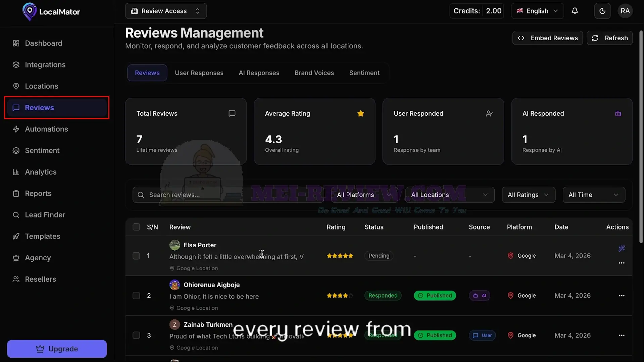Go to Dashboard in sidebar
The height and width of the screenshot is (362, 644).
tap(57, 43)
